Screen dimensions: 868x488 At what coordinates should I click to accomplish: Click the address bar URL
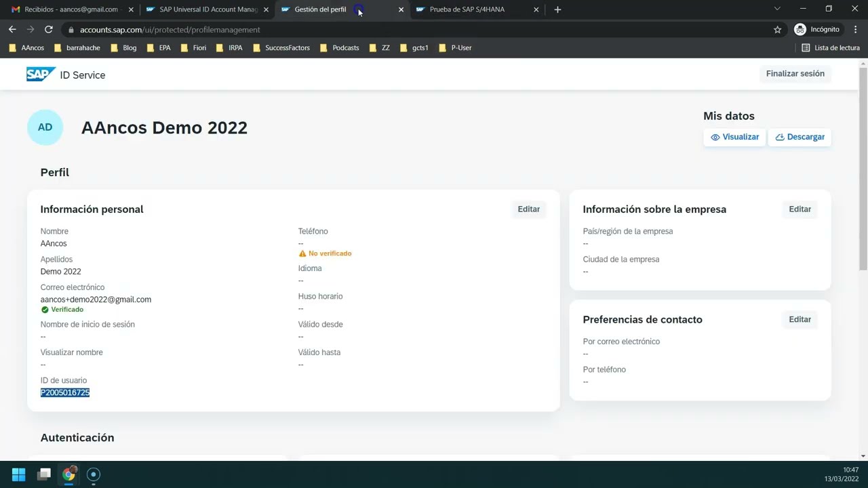point(170,30)
